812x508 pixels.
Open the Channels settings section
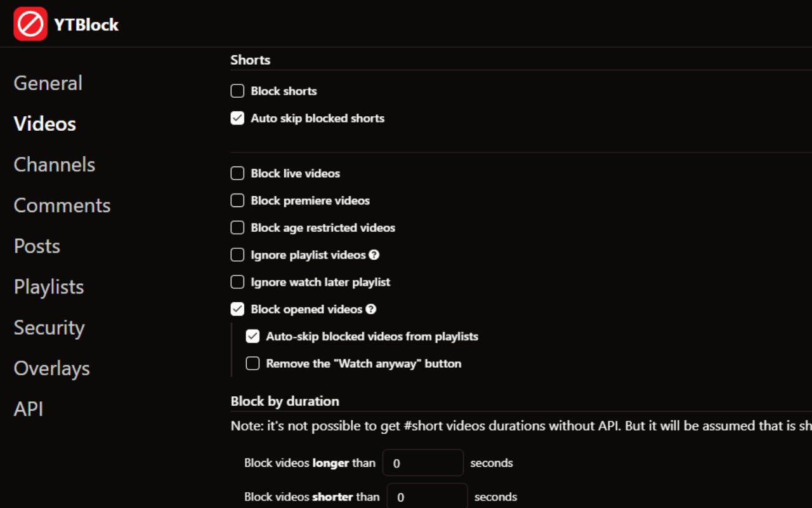[x=54, y=164]
